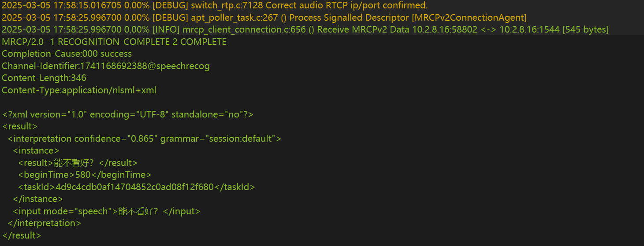Select the taskId value line

[137, 187]
